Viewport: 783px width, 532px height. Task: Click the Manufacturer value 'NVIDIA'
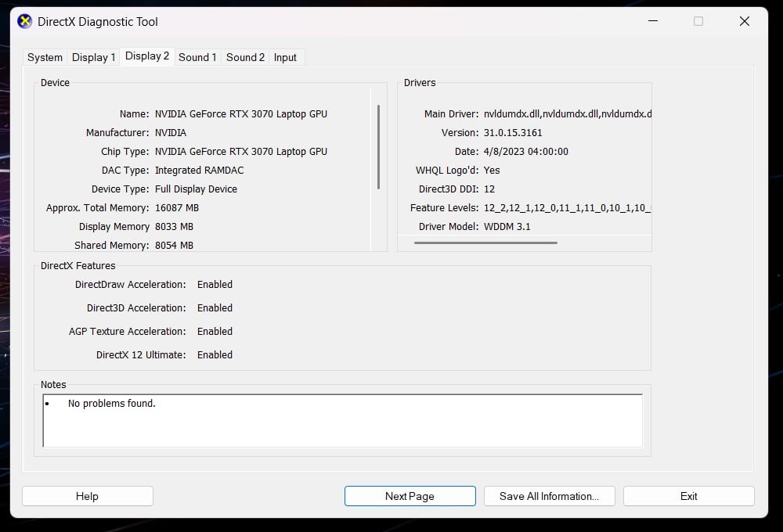coord(171,133)
